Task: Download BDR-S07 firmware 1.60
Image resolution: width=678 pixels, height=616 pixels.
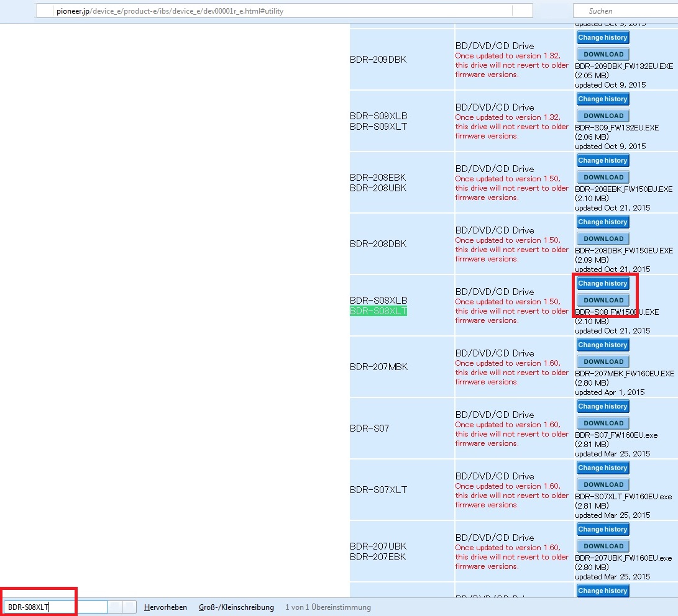Action: tap(603, 423)
